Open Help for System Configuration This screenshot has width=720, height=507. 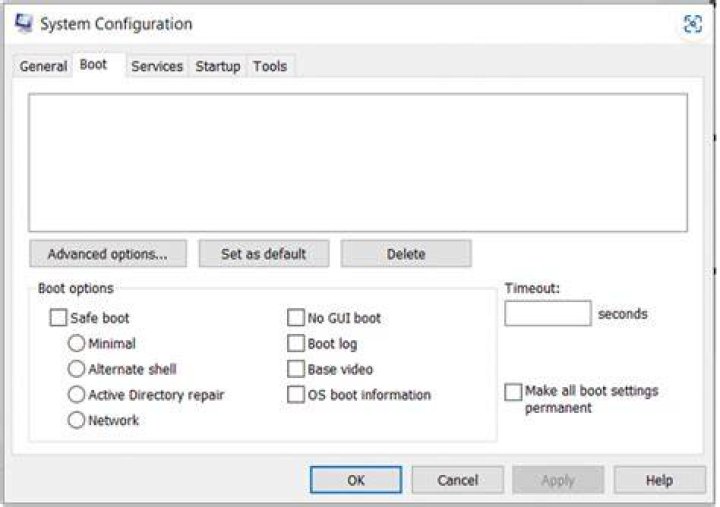(x=659, y=480)
